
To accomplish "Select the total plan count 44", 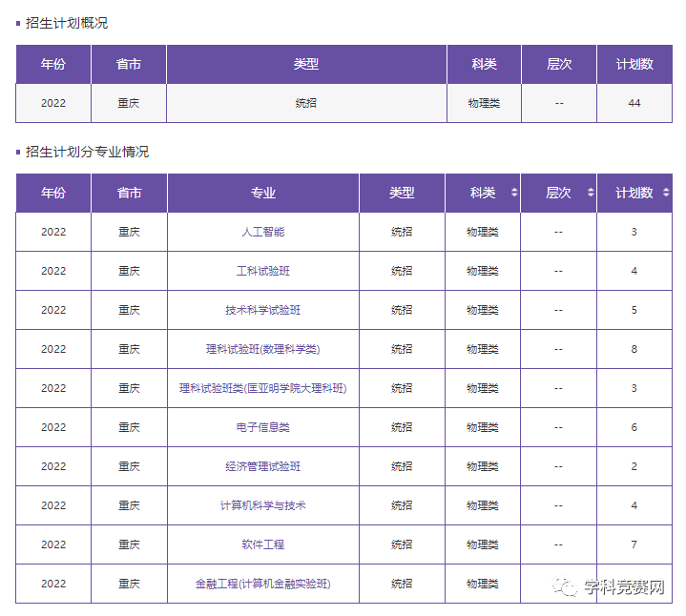I will [x=634, y=103].
